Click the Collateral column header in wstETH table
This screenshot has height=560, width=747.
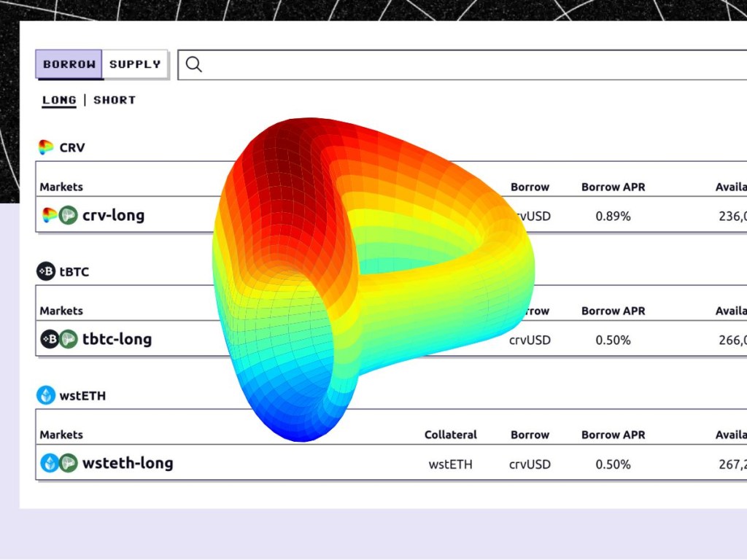click(x=451, y=435)
